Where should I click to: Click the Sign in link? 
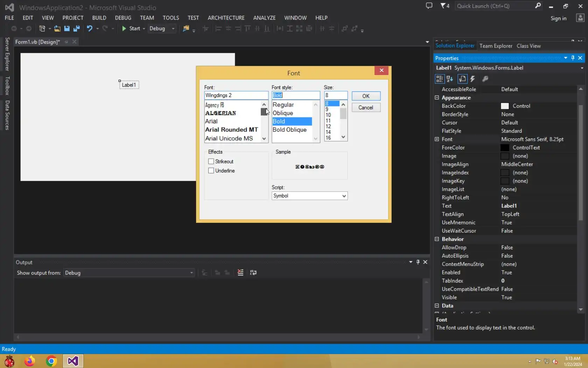tap(558, 18)
